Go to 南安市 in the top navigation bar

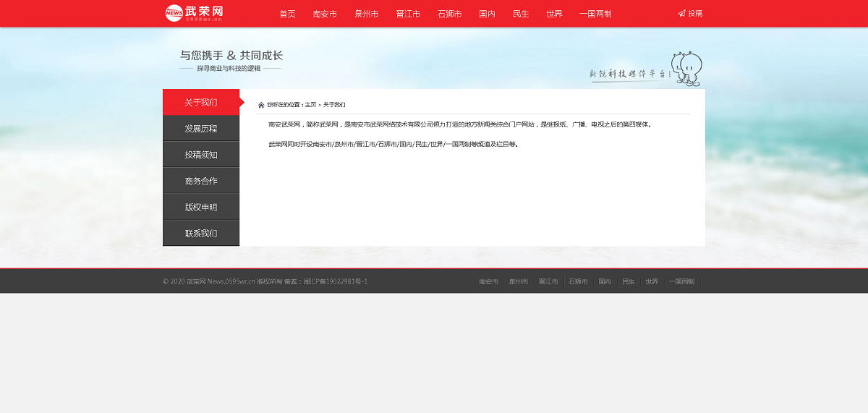(325, 14)
